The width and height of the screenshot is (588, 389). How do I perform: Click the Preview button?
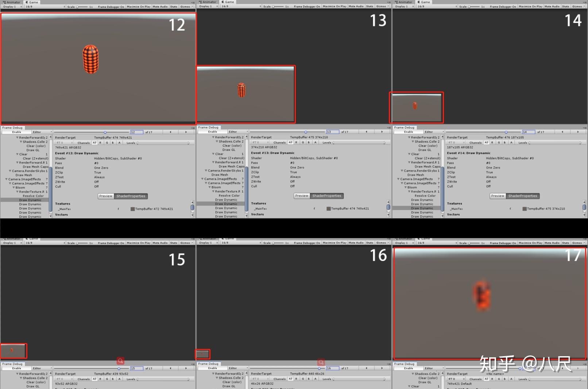coord(105,196)
